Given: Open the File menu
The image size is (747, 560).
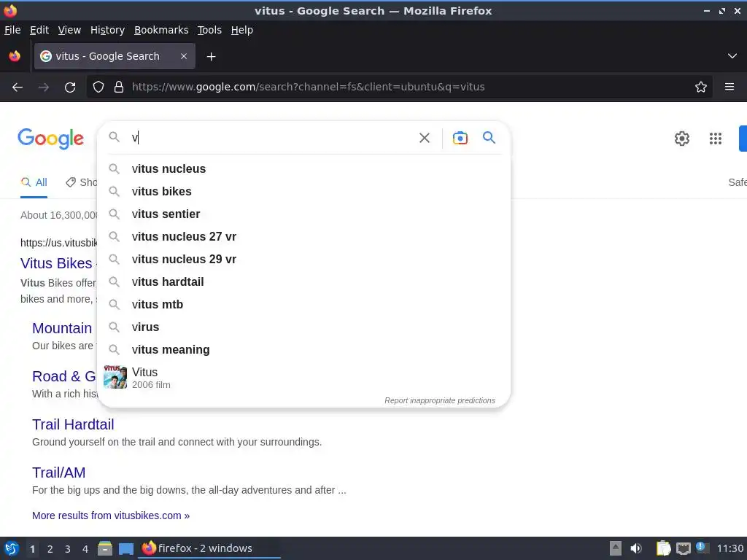Looking at the screenshot, I should (12, 30).
